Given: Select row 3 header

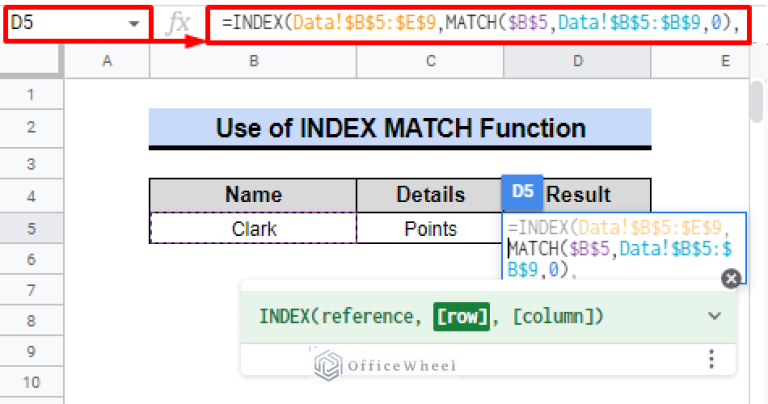Looking at the screenshot, I should pyautogui.click(x=31, y=164).
